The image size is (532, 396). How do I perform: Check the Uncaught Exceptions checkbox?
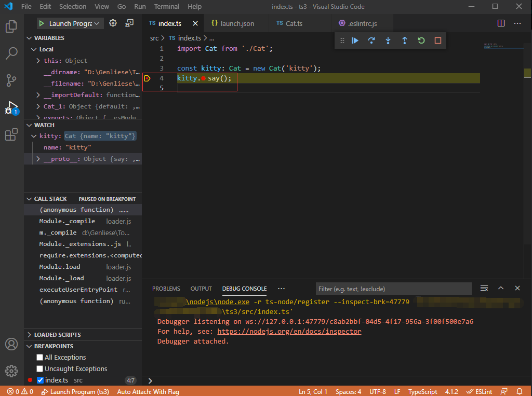(x=39, y=369)
